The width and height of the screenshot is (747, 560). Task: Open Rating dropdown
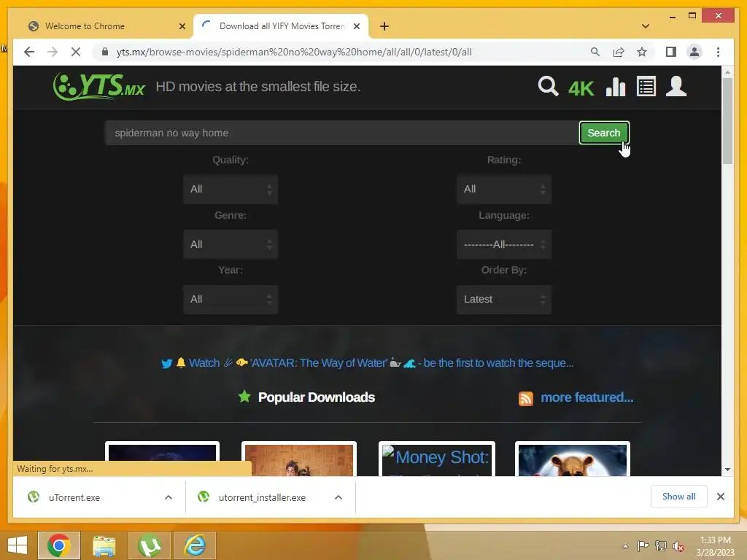pos(504,189)
